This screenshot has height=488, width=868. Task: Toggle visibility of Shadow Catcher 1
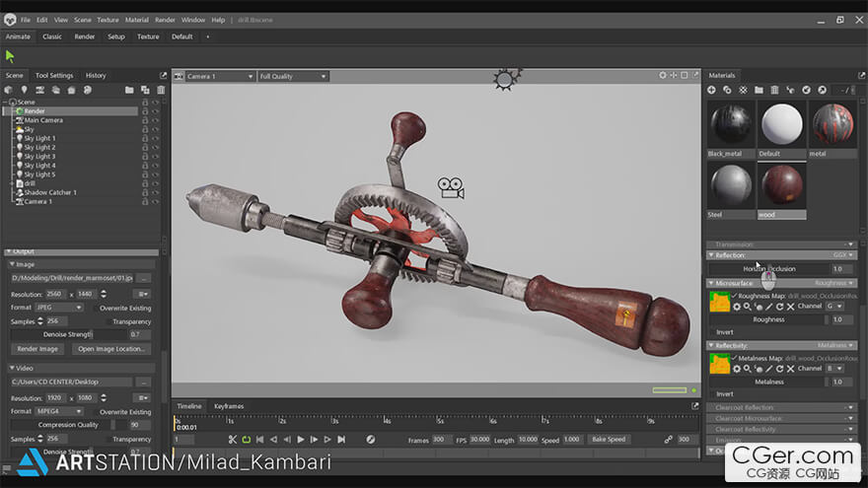(x=156, y=192)
